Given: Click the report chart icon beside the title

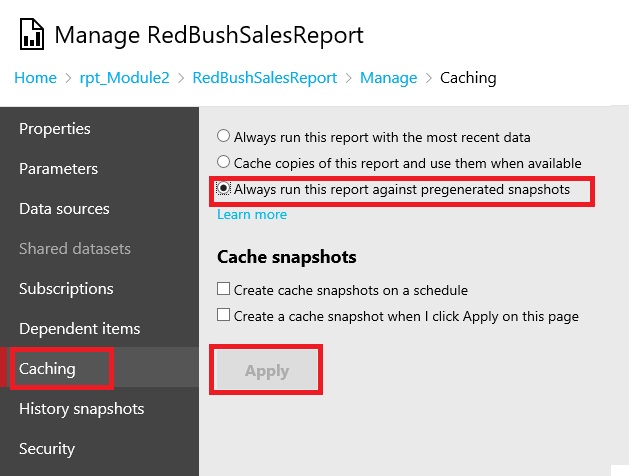Looking at the screenshot, I should click(x=31, y=37).
